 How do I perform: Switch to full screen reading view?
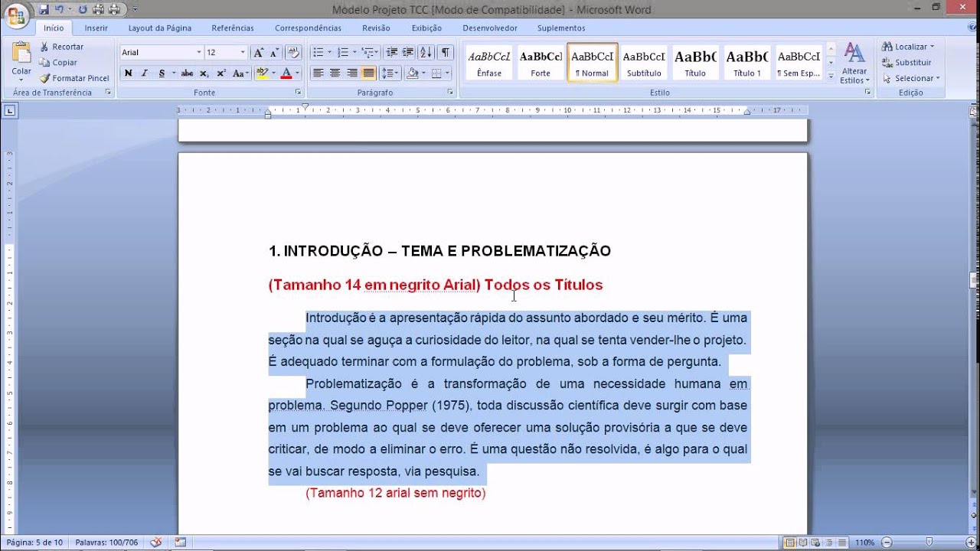point(804,543)
